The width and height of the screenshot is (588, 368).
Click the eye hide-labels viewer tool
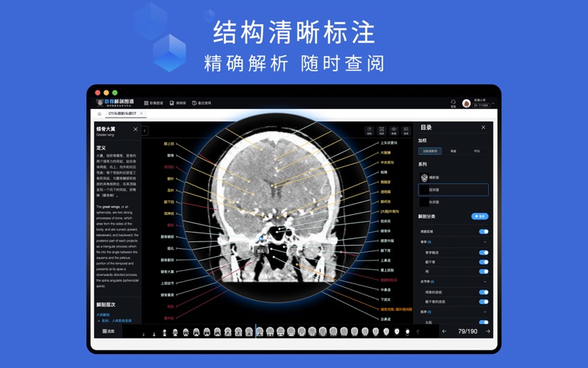pyautogui.click(x=394, y=130)
